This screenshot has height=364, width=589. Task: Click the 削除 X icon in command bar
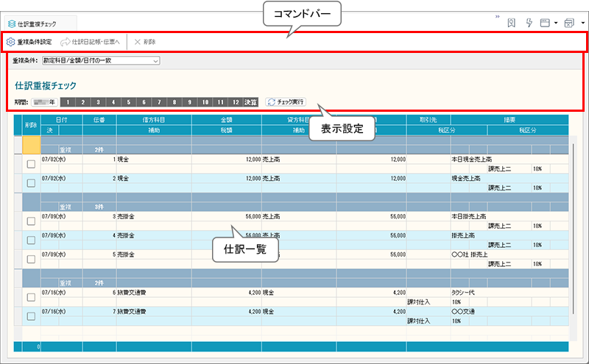click(138, 42)
